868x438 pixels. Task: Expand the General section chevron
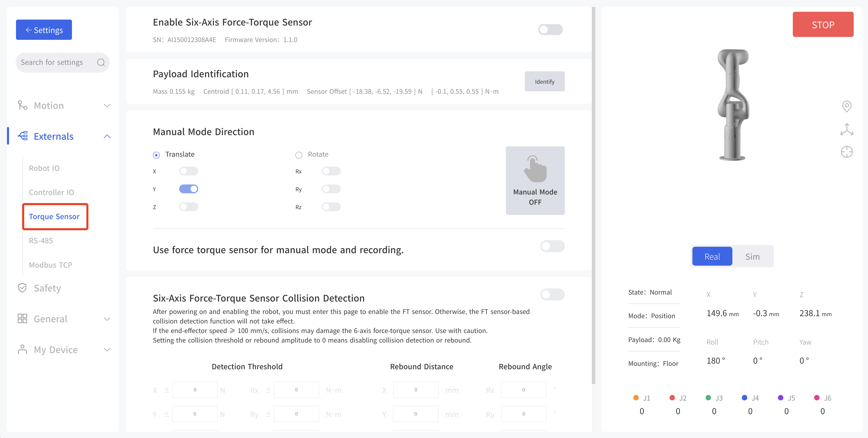coord(107,319)
